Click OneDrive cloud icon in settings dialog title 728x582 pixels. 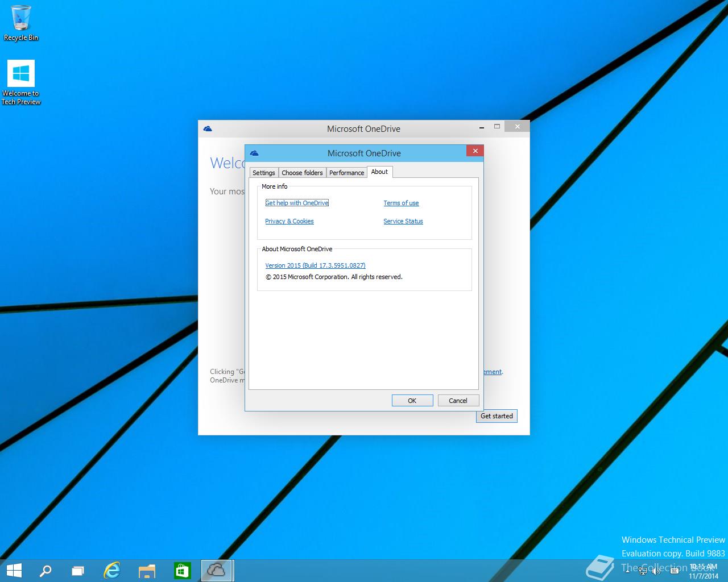point(254,153)
